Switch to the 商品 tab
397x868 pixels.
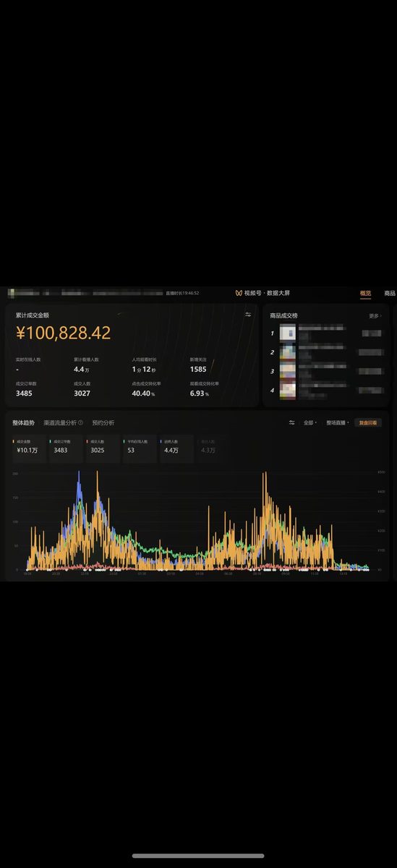click(x=390, y=293)
